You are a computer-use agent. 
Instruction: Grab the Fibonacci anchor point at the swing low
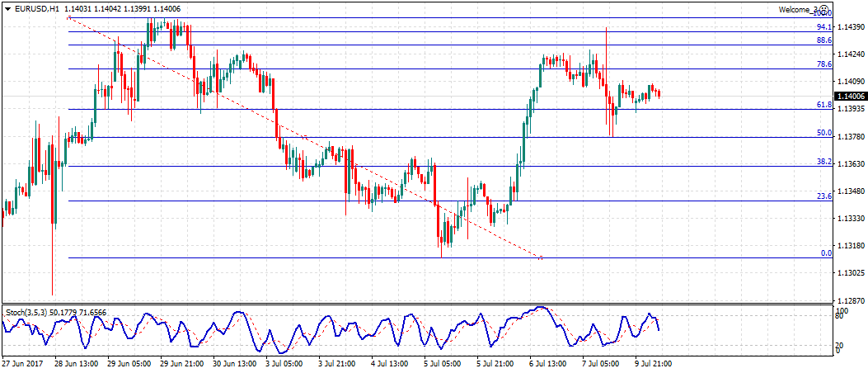[541, 258]
